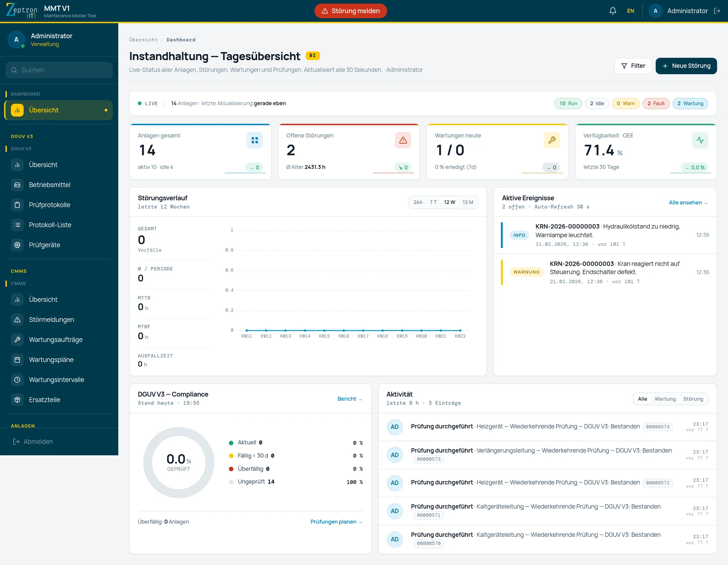
Task: Click the Ersatzteile box icon
Action: tap(17, 400)
